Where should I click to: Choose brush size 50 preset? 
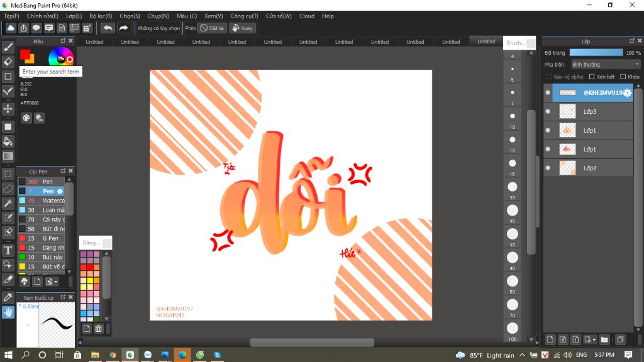pos(513,284)
